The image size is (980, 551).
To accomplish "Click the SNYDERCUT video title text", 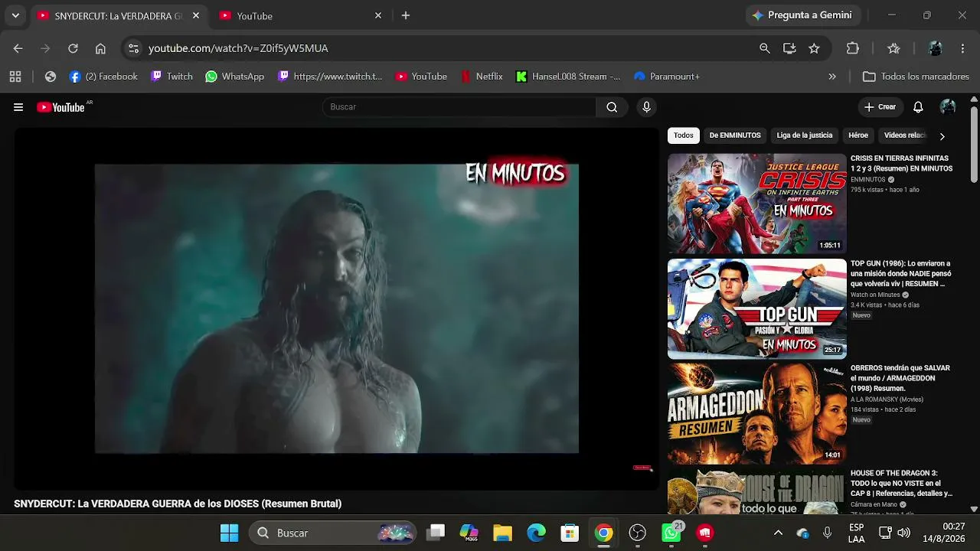I will point(178,504).
